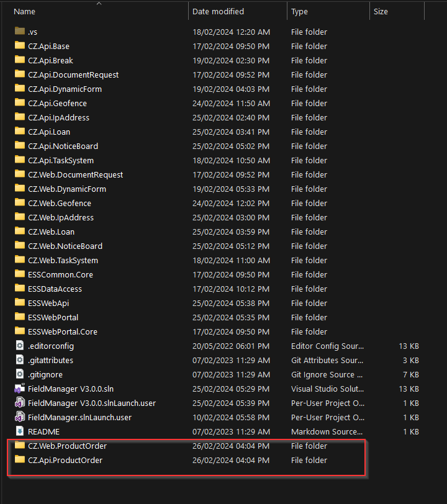
Task: Click the 'Markdown Source...' type cell
Action: pos(327,431)
